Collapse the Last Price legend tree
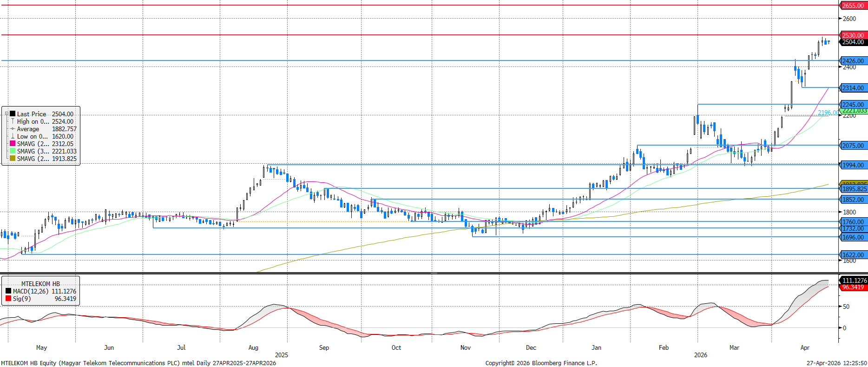Image resolution: width=868 pixels, height=367 pixels. (7, 114)
